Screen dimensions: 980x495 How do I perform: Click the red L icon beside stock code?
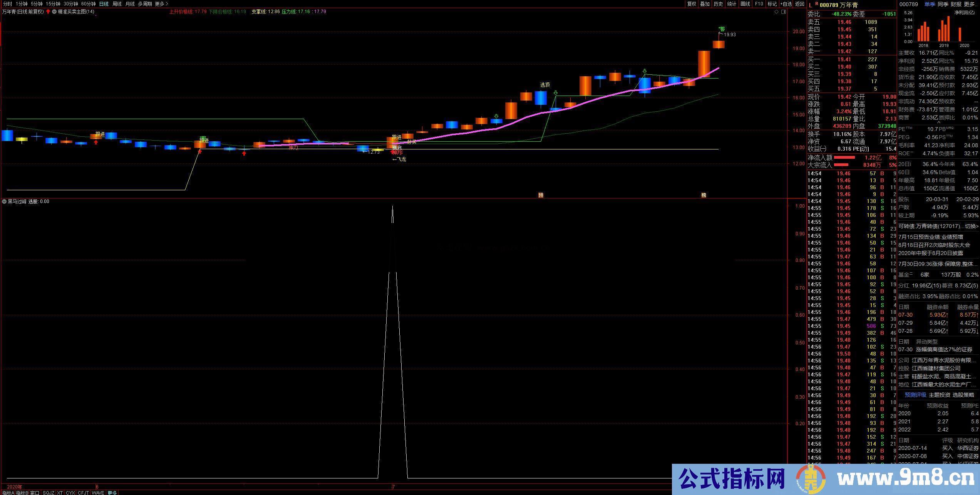click(x=811, y=5)
